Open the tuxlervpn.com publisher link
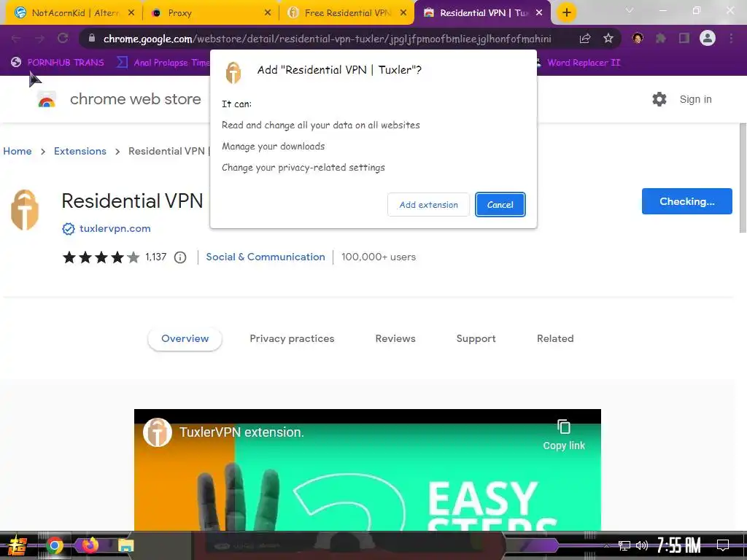 tap(115, 228)
